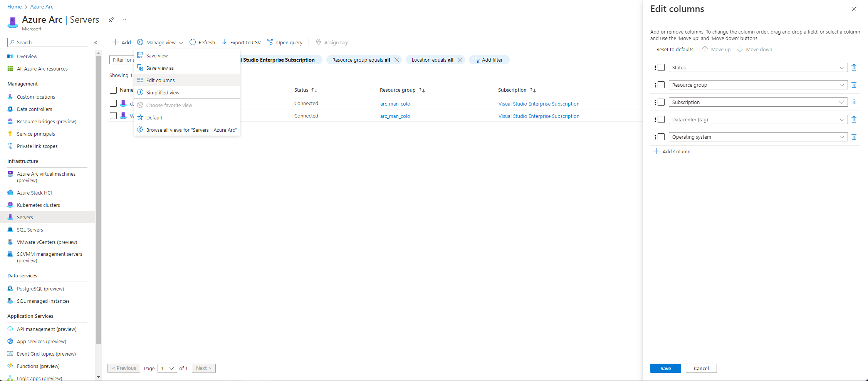Grab the drag handle of Operating system column
Image resolution: width=868 pixels, height=381 pixels.
655,137
